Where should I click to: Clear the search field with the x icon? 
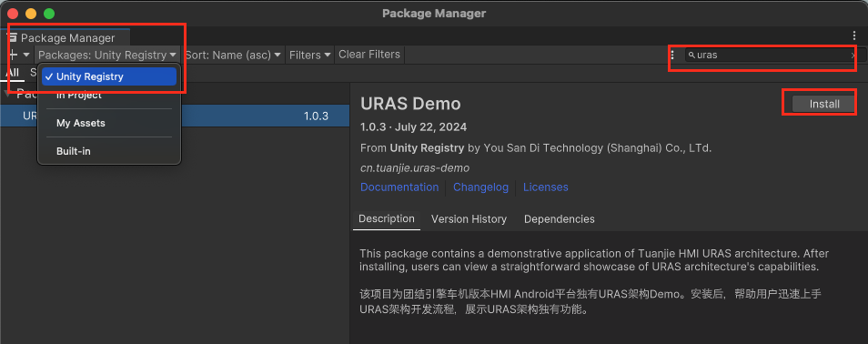(x=853, y=55)
